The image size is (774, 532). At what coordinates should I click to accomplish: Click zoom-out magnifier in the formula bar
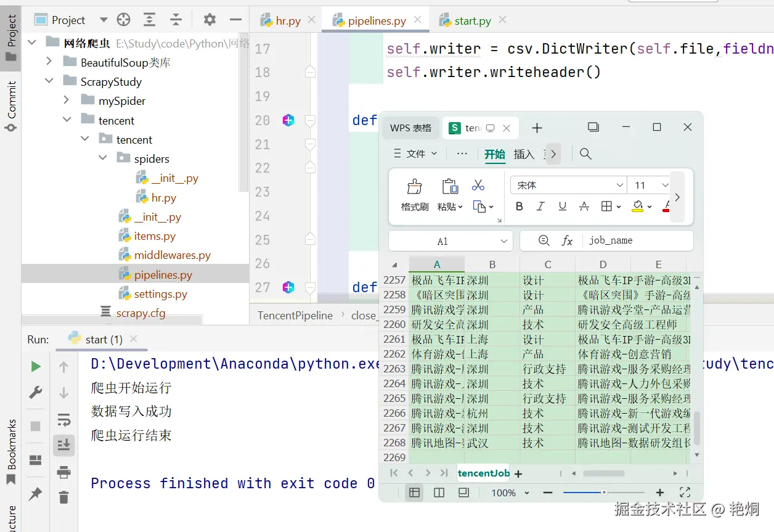coord(544,241)
